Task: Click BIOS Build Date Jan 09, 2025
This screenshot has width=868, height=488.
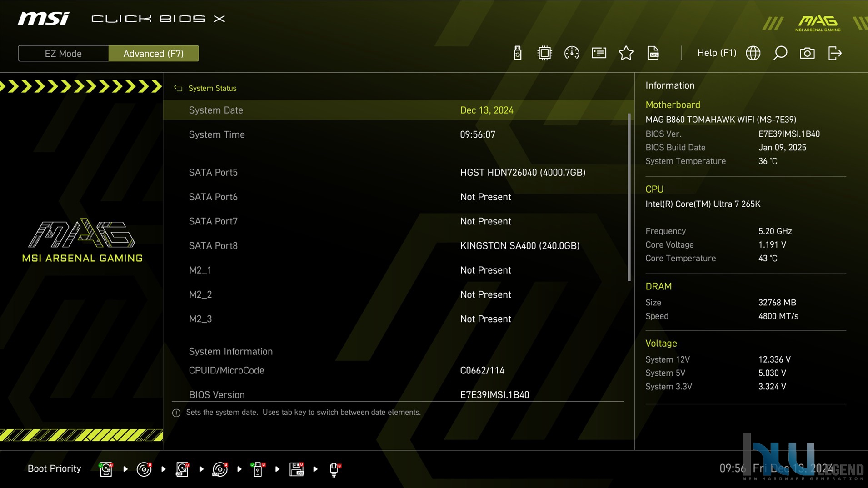Action: point(782,148)
